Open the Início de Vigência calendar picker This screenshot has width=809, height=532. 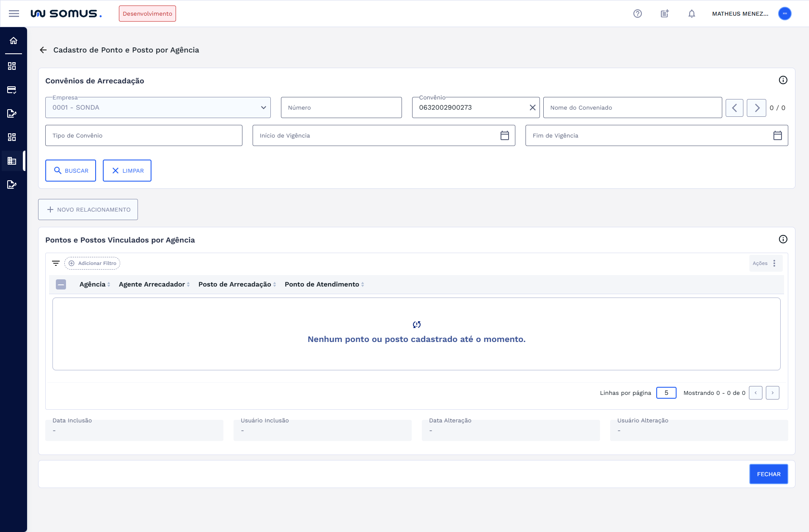click(x=504, y=135)
